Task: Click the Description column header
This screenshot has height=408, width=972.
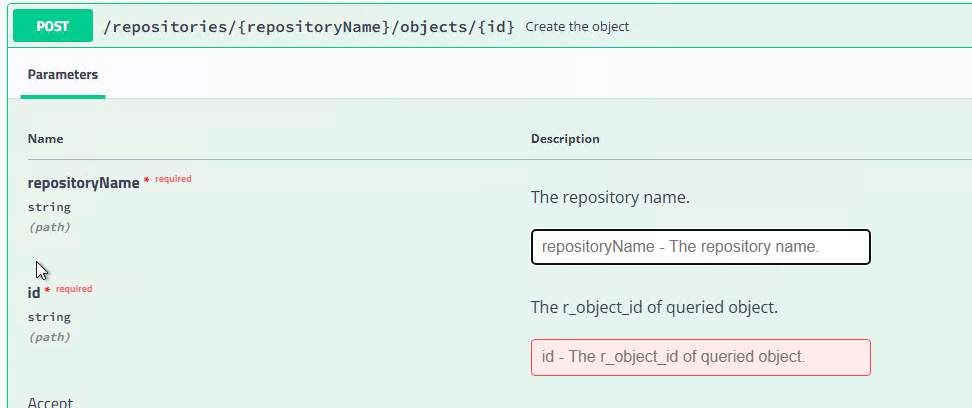Action: click(x=565, y=139)
